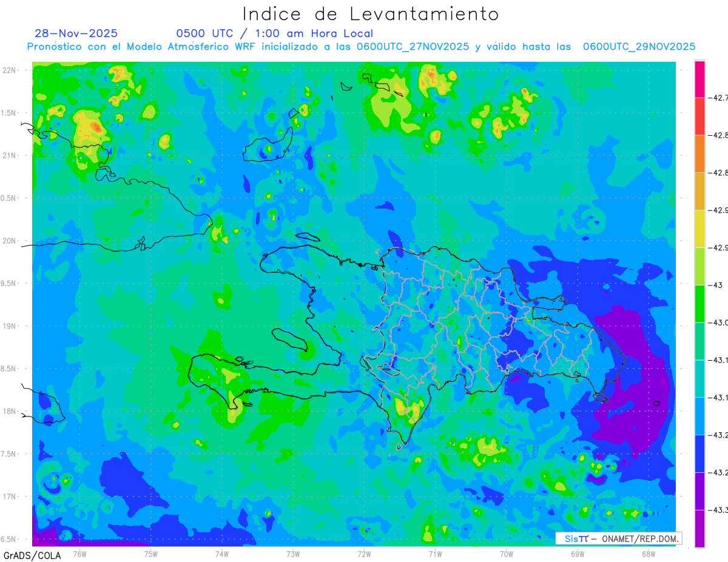Image resolution: width=728 pixels, height=562 pixels.
Task: Select the yellow swatch in the color legend
Action: point(699,229)
